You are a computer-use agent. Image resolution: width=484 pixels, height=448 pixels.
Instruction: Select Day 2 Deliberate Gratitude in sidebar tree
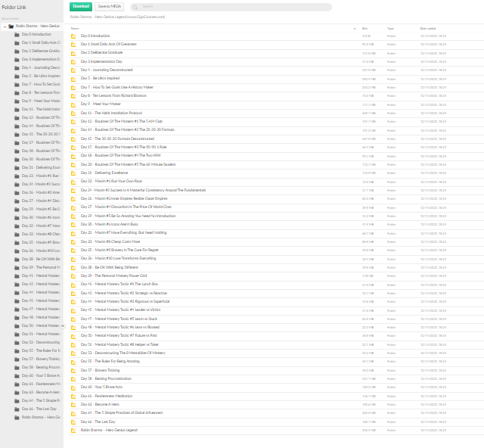click(x=41, y=51)
